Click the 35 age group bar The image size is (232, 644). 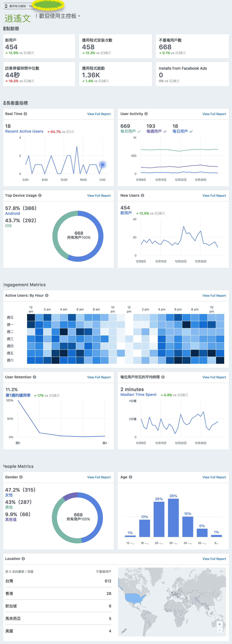(173, 518)
